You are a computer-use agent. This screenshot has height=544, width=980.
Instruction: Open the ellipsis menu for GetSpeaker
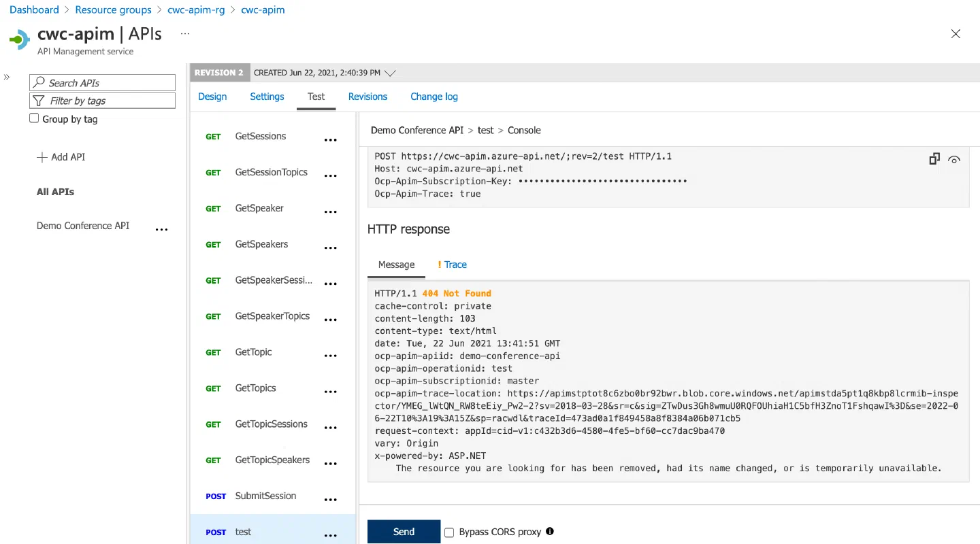point(331,212)
